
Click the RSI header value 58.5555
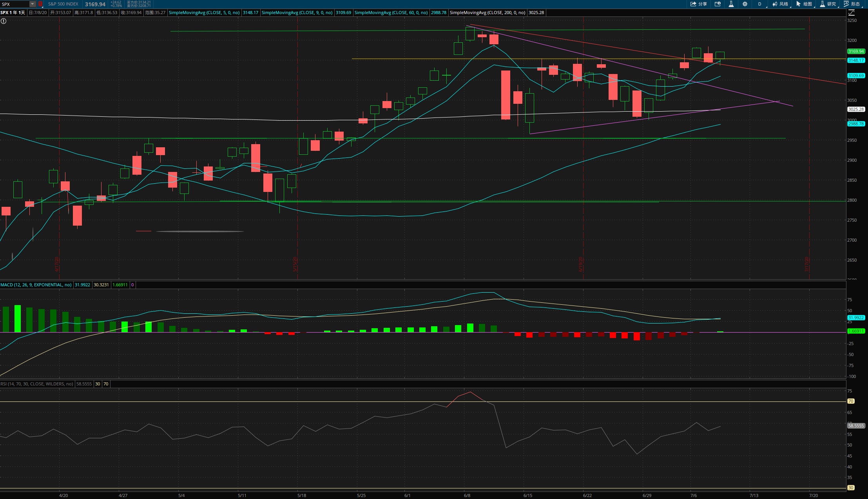click(84, 384)
